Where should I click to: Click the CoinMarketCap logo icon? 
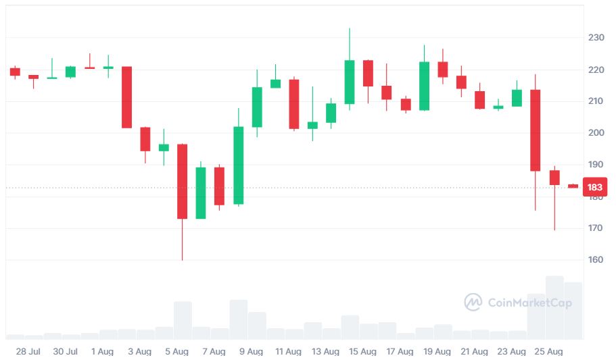(473, 302)
